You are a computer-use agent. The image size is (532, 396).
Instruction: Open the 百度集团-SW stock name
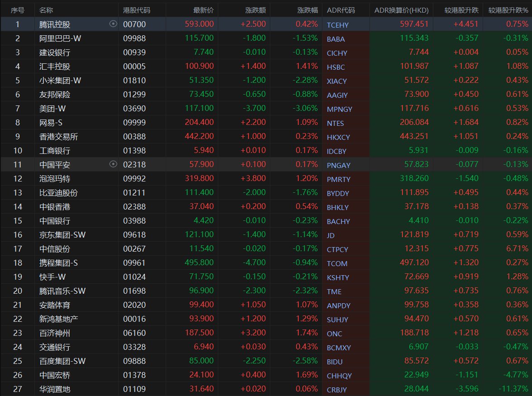(x=62, y=361)
